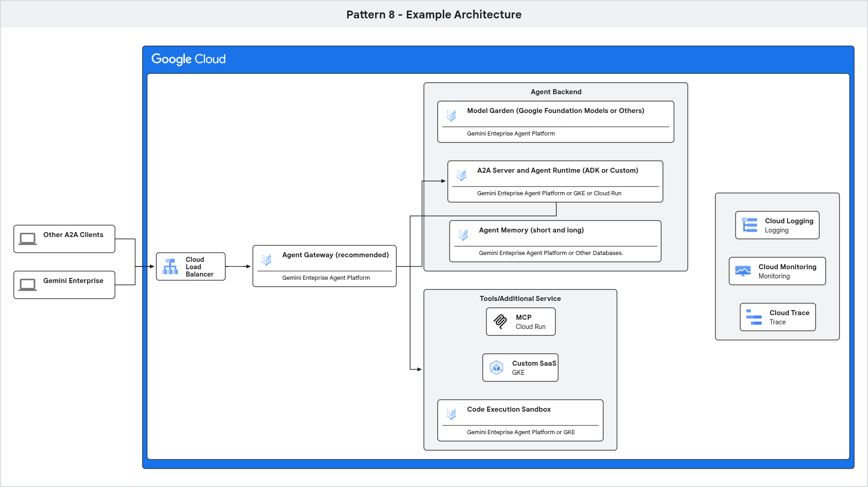Select the Cloud Load Balancer icon

(170, 266)
